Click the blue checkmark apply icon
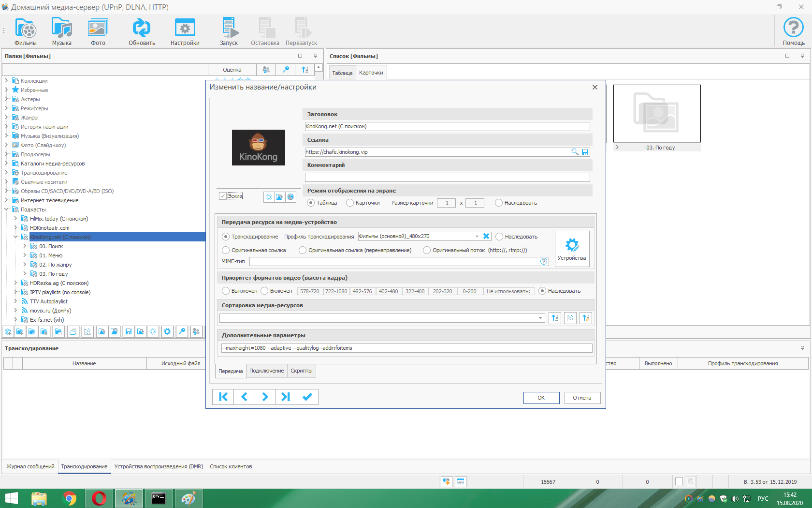The image size is (812, 508). (x=307, y=397)
